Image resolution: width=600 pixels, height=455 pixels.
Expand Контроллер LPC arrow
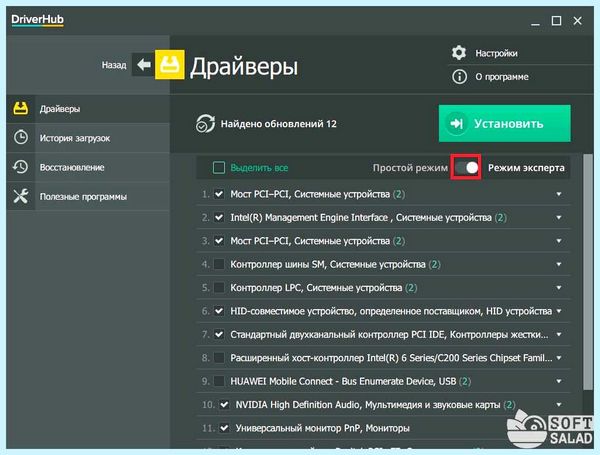pyautogui.click(x=559, y=288)
